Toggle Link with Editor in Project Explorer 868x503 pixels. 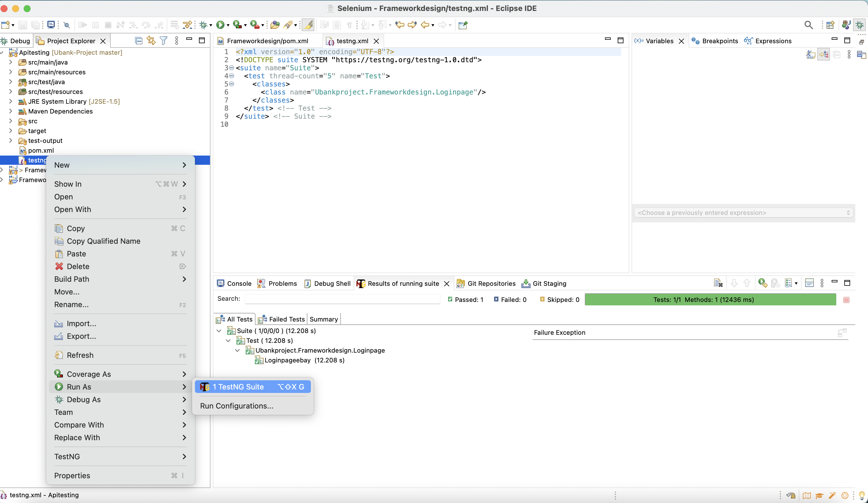point(151,41)
